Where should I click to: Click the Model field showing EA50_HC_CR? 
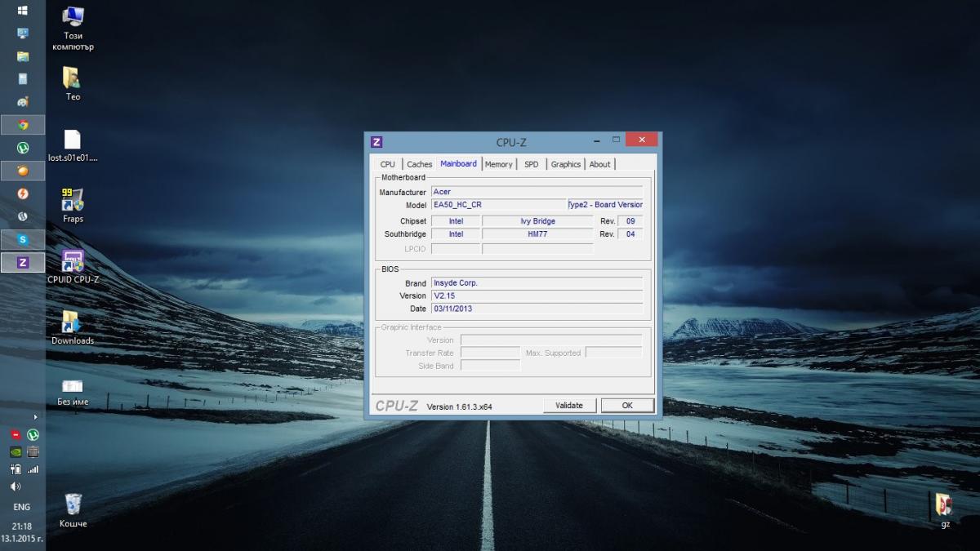499,205
